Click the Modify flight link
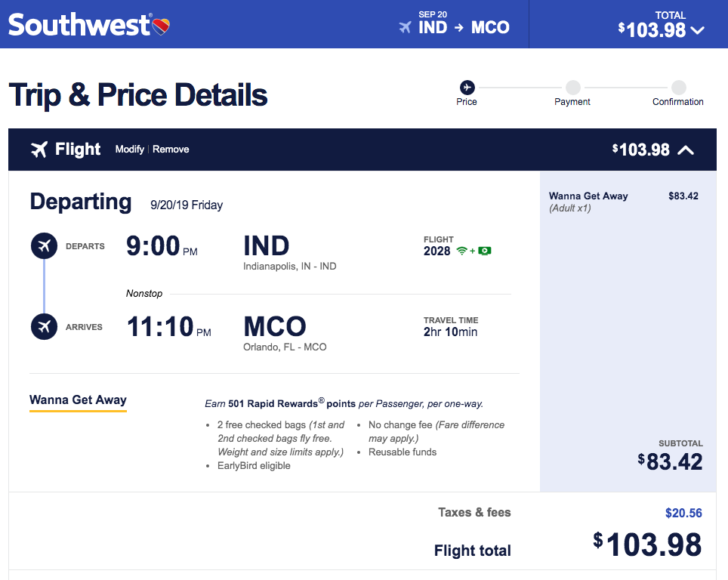The image size is (728, 580). pyautogui.click(x=129, y=150)
